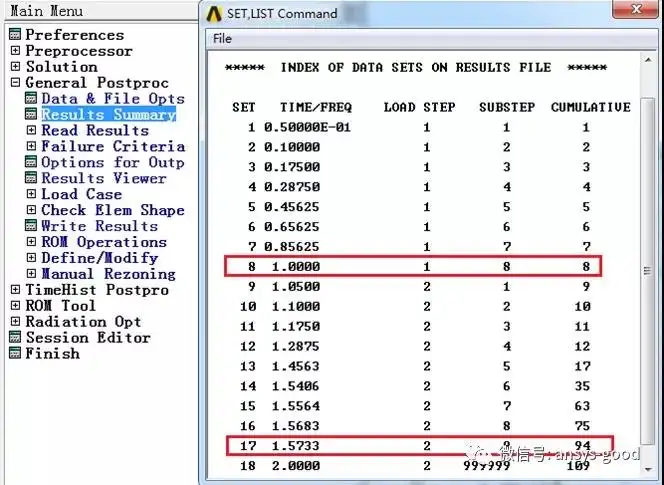Open Results Viewer entry
664x485 pixels.
(x=103, y=178)
